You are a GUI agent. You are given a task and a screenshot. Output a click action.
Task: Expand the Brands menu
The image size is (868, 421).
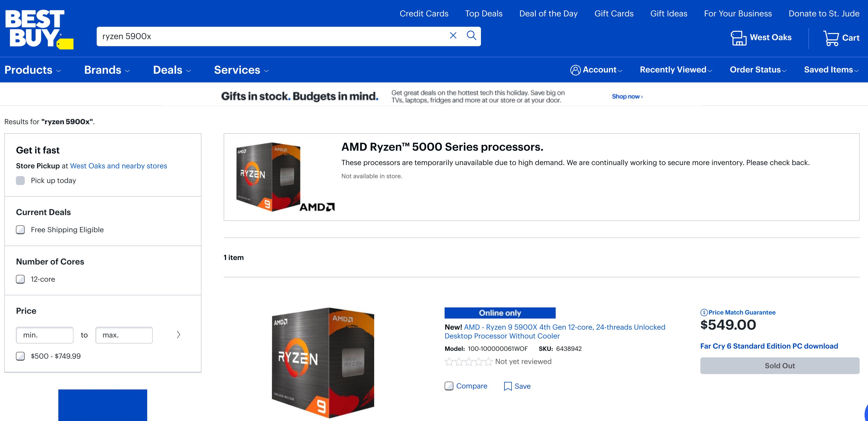[x=107, y=70]
